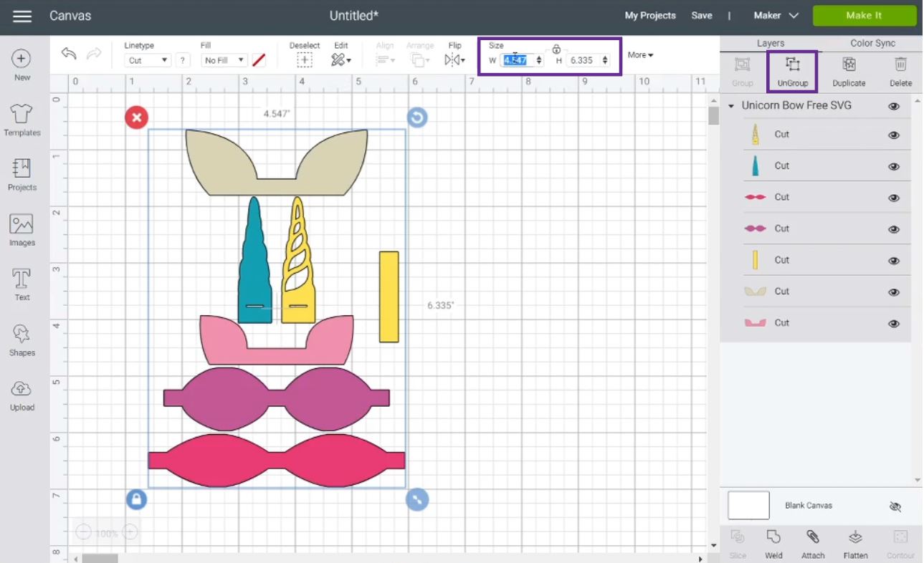Hide the yellow spiral horn layer
Image resolution: width=924 pixels, height=563 pixels.
[894, 135]
